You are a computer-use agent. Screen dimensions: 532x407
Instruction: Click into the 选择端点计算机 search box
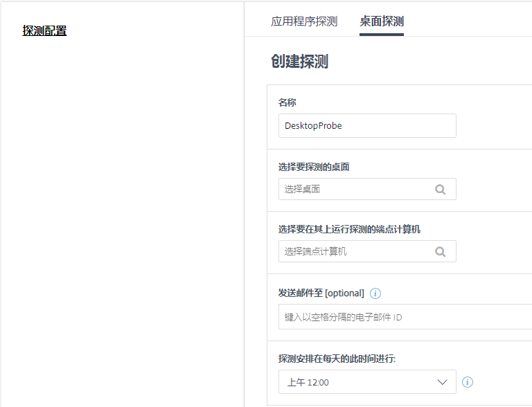(353, 251)
